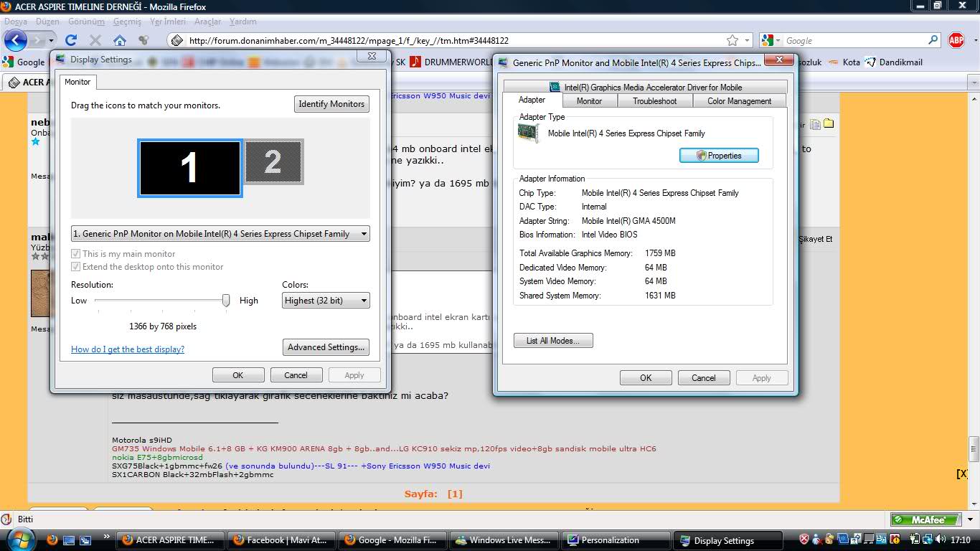Open the back/forward history dropdown arrow

51,41
